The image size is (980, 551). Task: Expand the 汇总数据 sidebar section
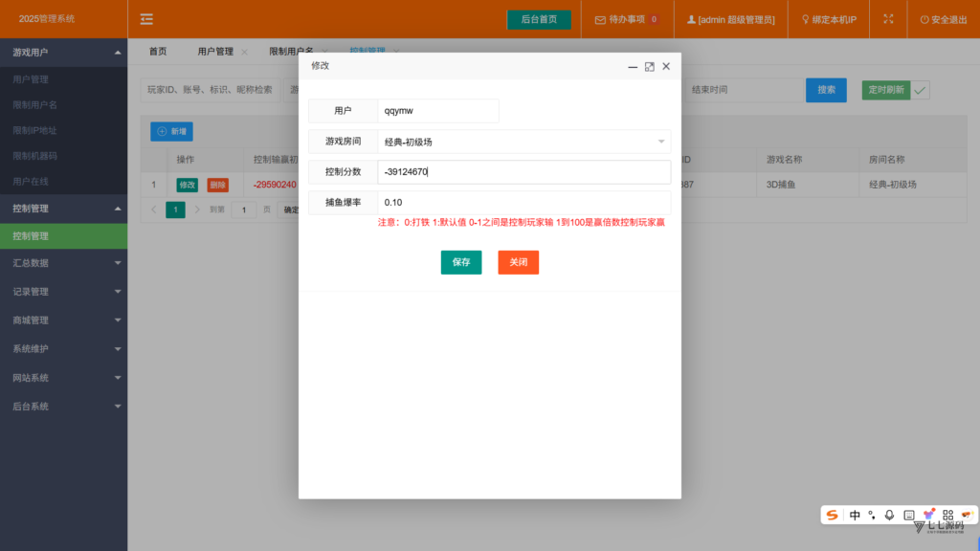64,263
